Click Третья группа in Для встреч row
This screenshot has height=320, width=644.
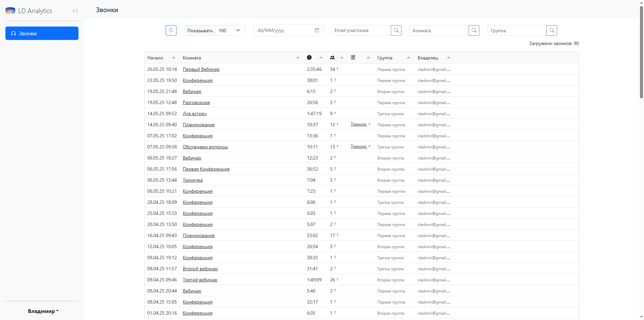390,114
